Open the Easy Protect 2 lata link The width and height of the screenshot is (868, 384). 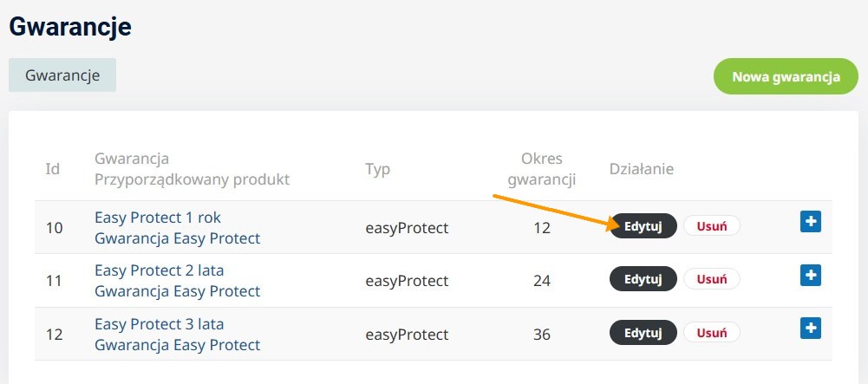click(x=159, y=270)
